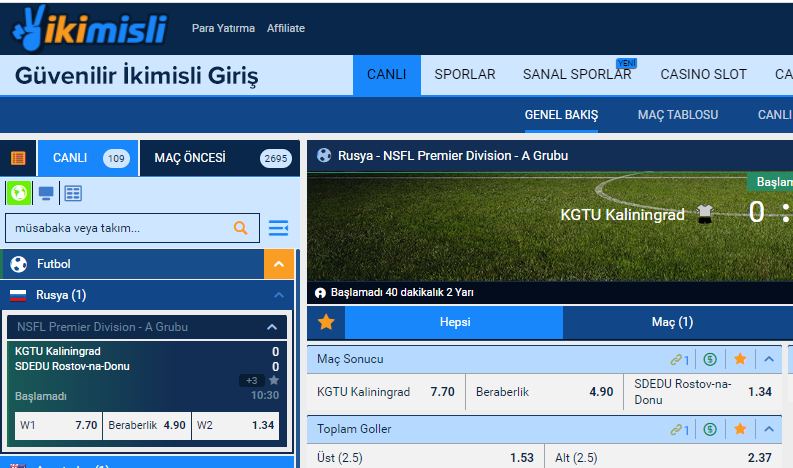Click the KGTU Kaliningrad jersey icon
793x468 pixels.
[x=704, y=214]
